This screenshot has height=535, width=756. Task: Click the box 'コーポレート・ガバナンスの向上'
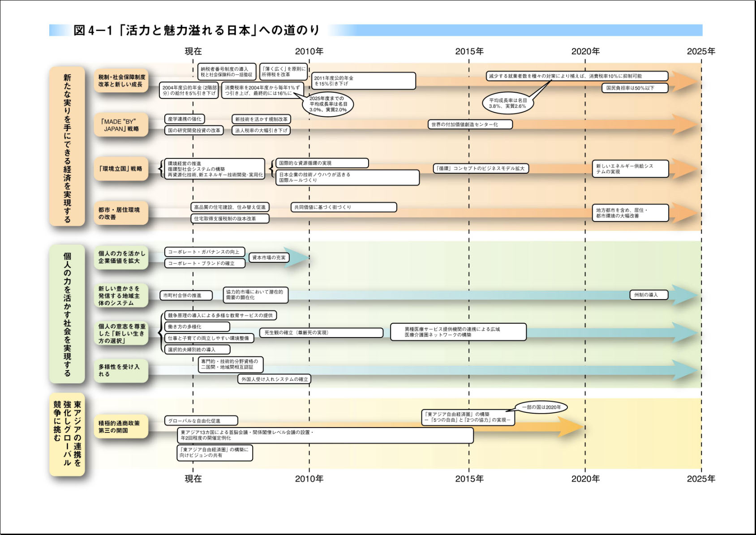pos(205,252)
